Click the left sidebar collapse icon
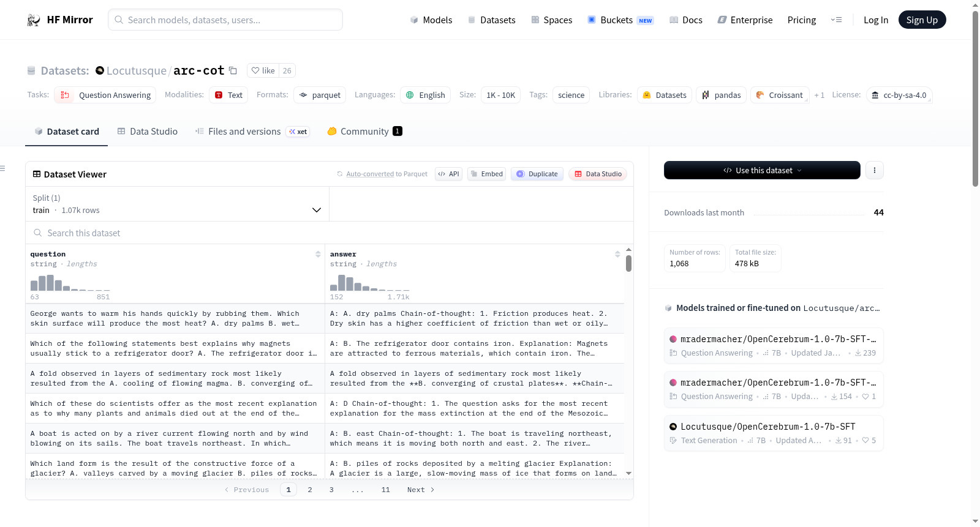This screenshot has width=980, height=527. point(3,168)
